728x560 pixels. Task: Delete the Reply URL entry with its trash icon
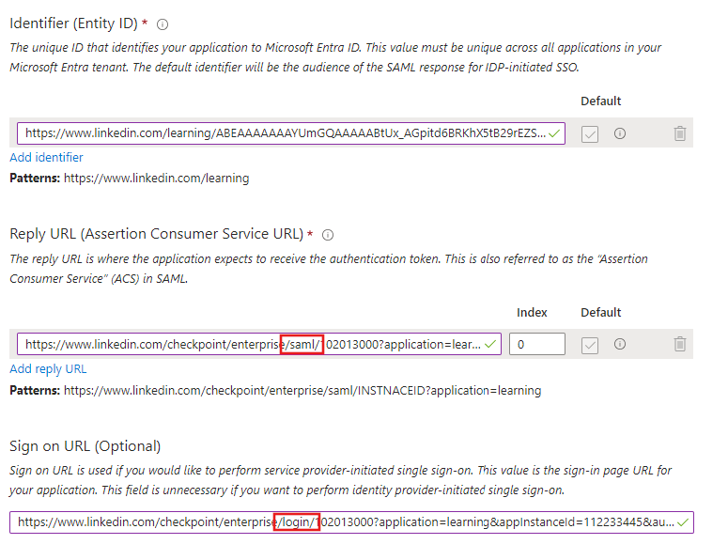click(680, 344)
